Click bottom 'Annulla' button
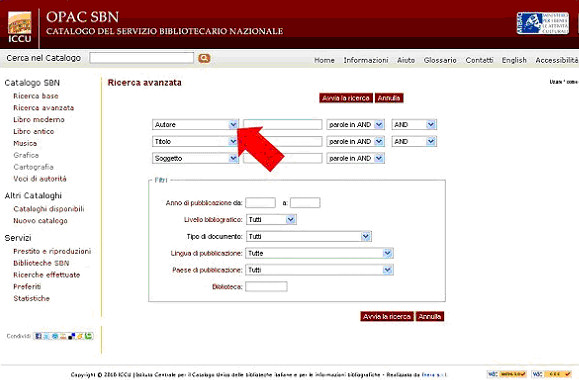 click(430, 316)
